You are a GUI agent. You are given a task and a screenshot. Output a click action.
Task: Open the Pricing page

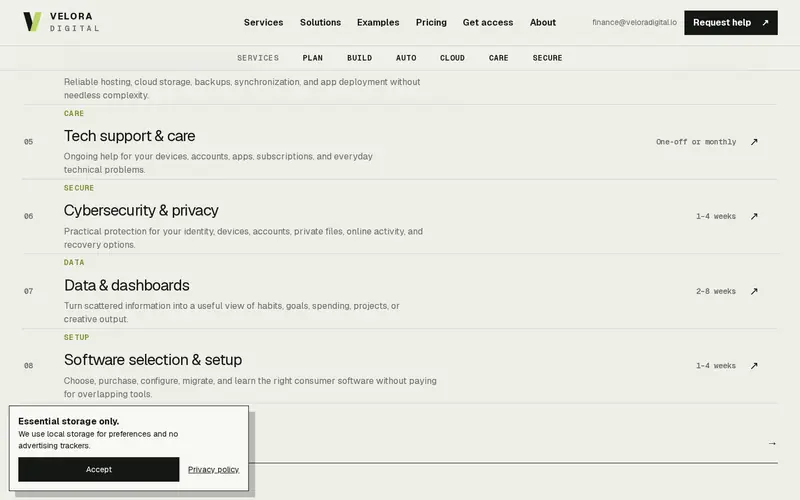(431, 22)
